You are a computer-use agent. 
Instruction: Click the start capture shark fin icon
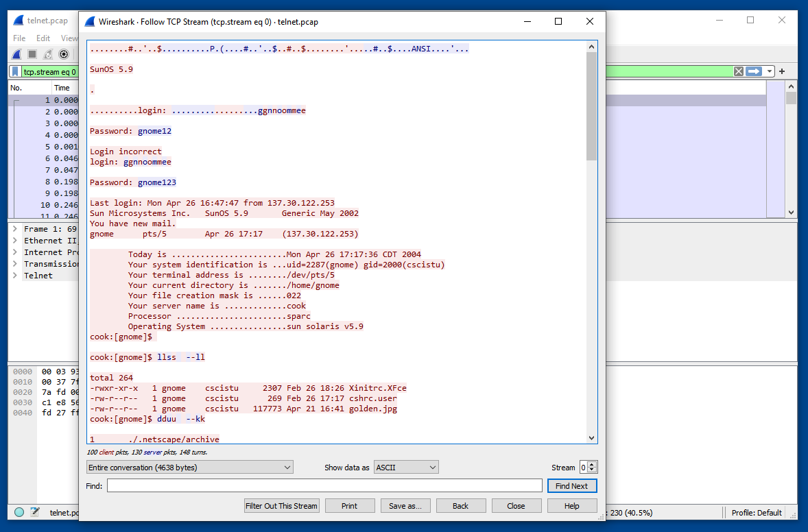[17, 54]
